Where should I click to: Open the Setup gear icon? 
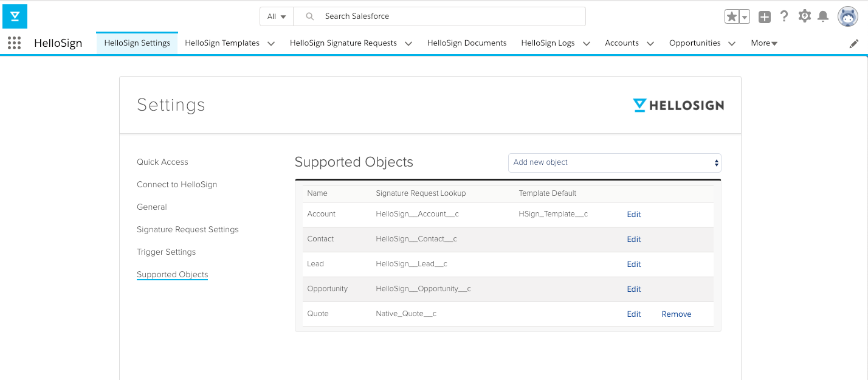coord(805,16)
